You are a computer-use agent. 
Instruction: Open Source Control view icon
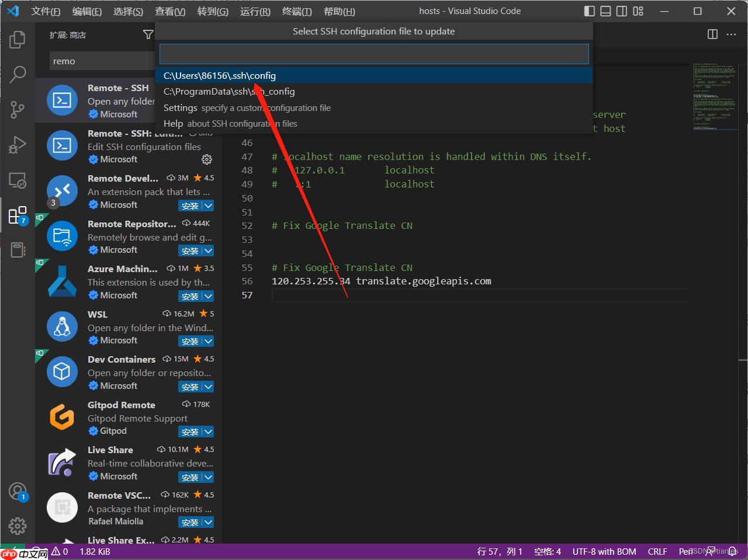coord(18,109)
